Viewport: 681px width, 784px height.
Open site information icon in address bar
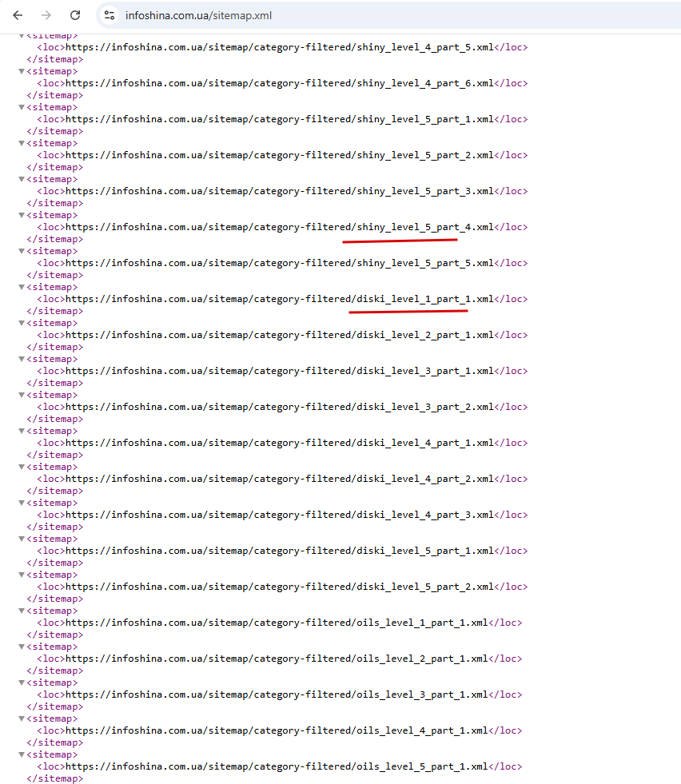coord(110,15)
